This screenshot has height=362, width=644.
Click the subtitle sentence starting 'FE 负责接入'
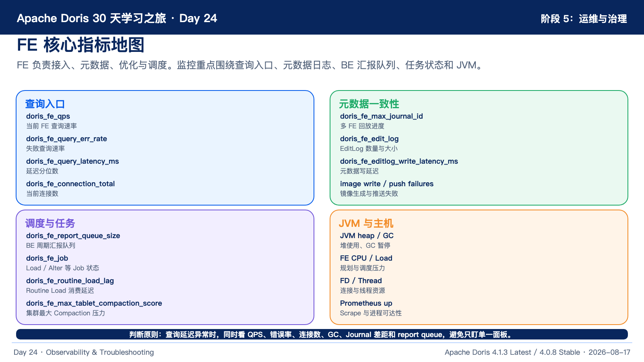click(250, 65)
